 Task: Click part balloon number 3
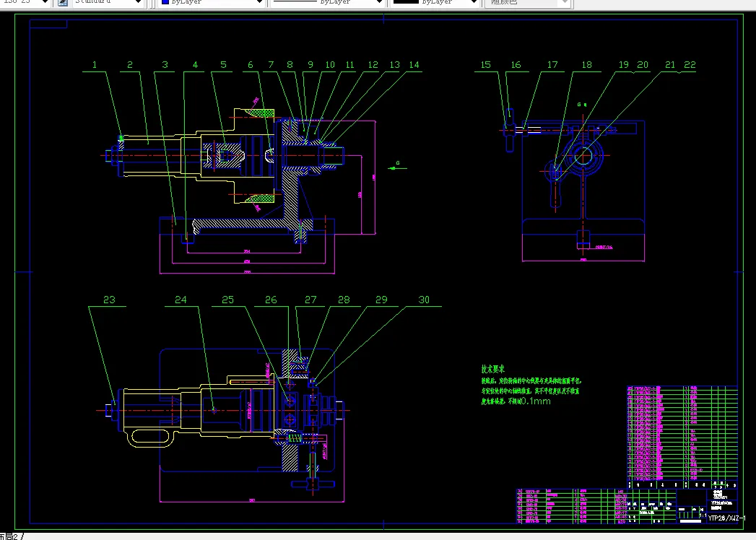click(165, 64)
